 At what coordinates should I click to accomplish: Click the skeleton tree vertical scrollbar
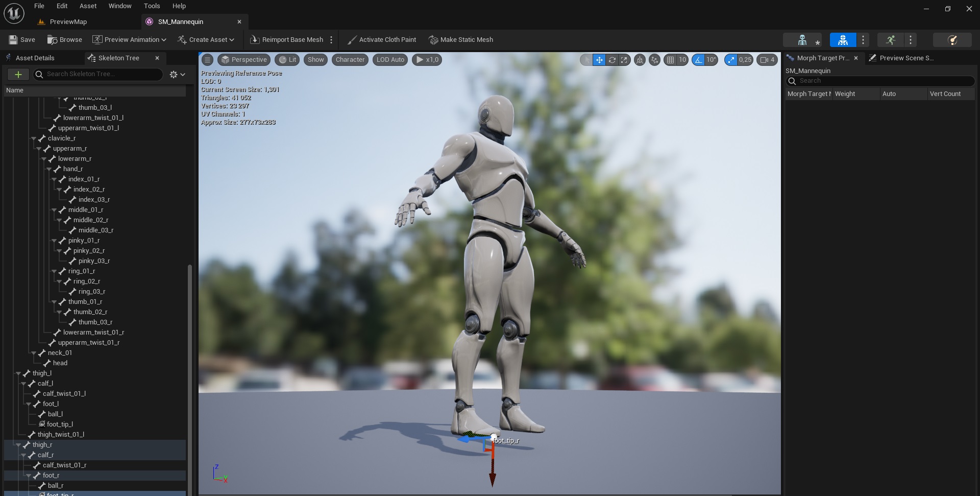190,380
